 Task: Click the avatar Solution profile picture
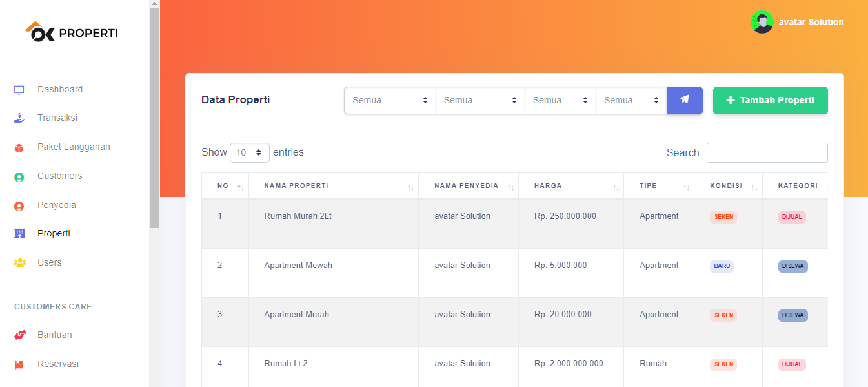tap(762, 22)
